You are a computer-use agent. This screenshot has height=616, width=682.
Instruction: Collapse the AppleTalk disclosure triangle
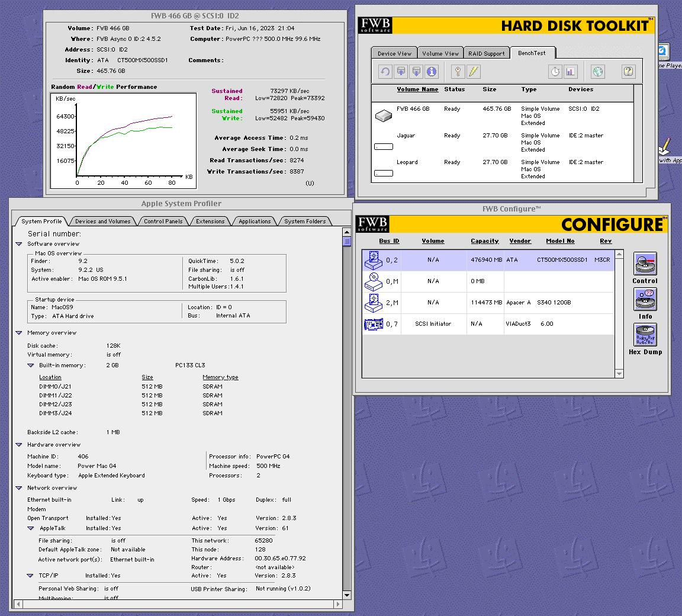click(30, 528)
